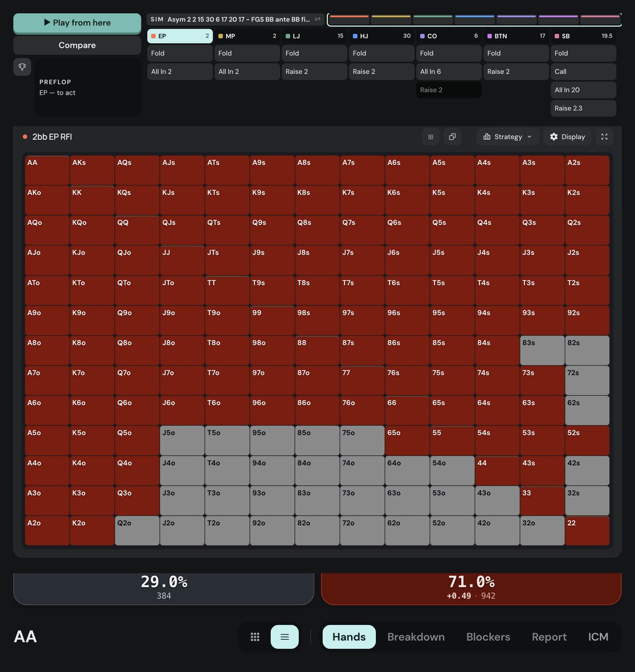
Task: Select the 65o hand cell
Action: click(407, 440)
